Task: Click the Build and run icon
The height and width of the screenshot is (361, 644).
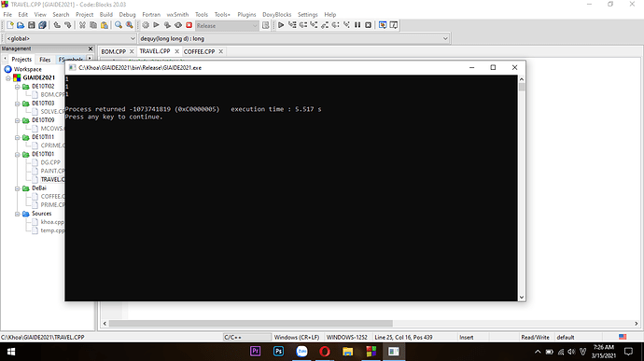Action: click(x=167, y=25)
